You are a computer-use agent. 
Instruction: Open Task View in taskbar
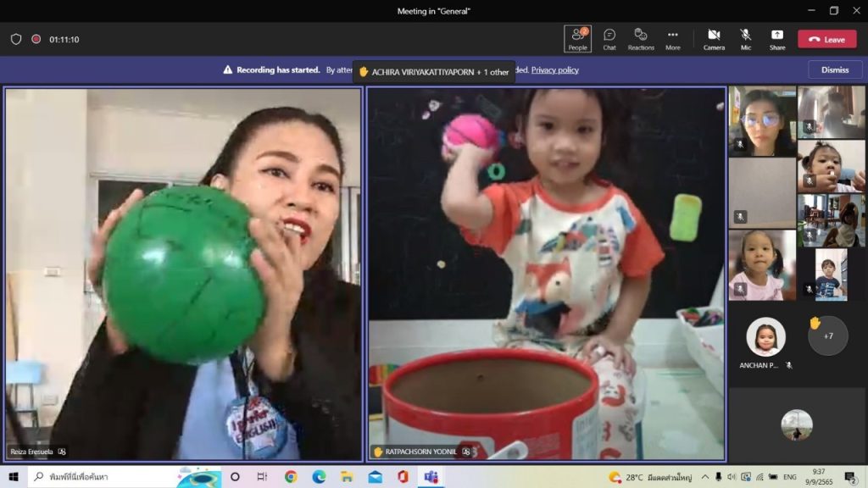[x=263, y=476]
